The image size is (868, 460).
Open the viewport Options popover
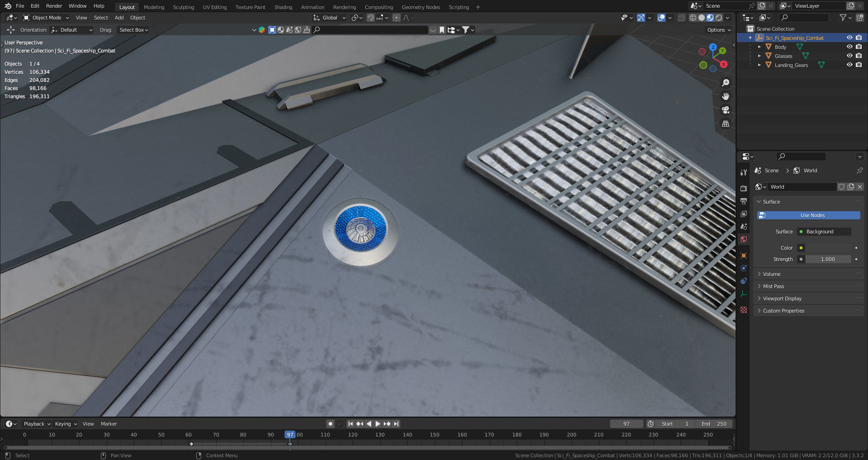[719, 30]
